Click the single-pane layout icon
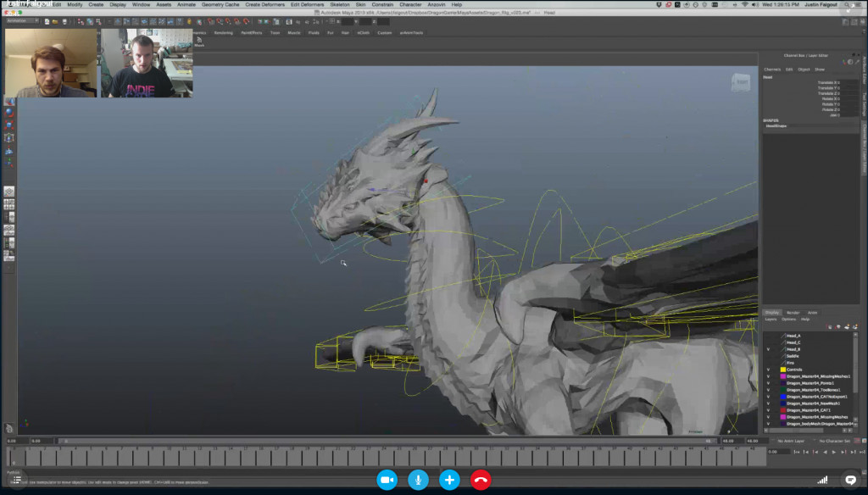The image size is (868, 495). click(9, 190)
